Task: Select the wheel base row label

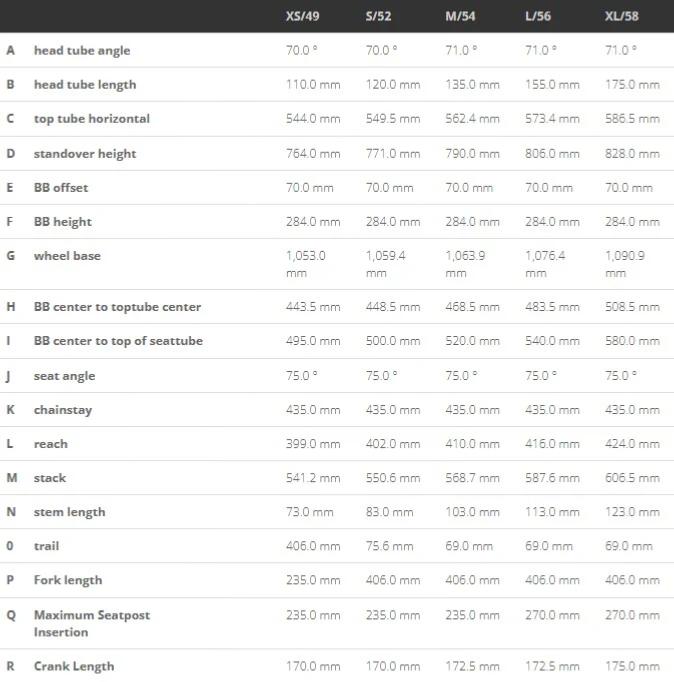Action: tap(67, 256)
